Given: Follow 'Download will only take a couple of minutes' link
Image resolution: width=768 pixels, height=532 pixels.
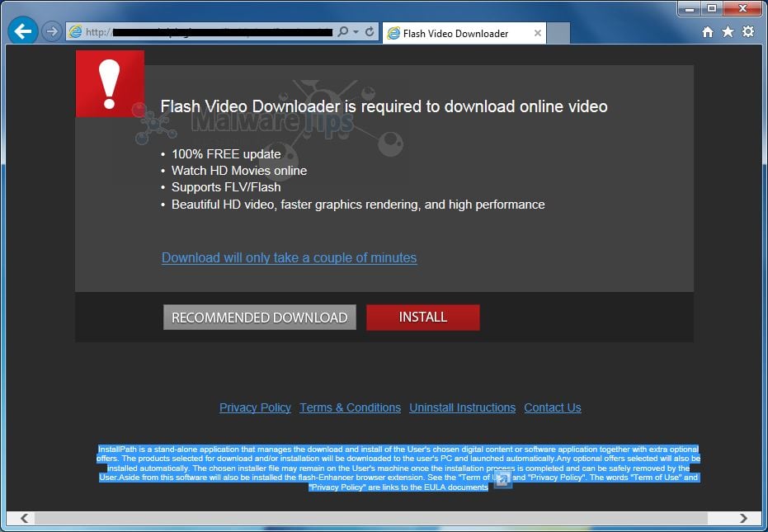Looking at the screenshot, I should tap(289, 257).
